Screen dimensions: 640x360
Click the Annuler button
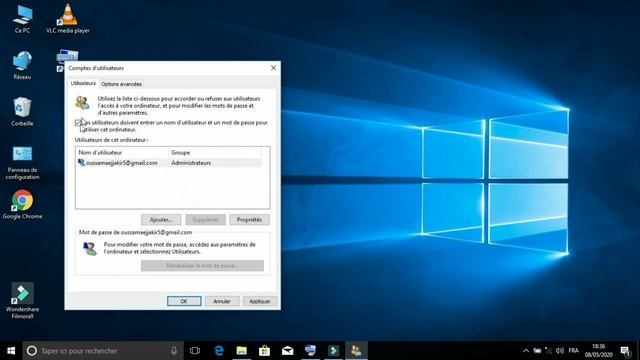pos(222,301)
